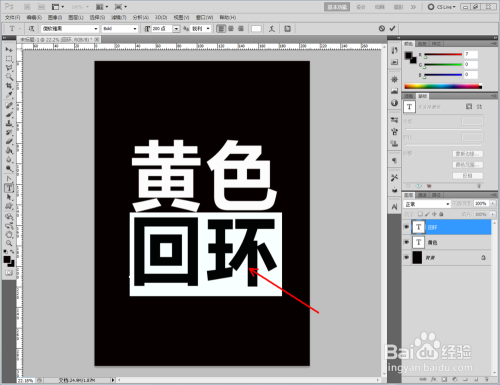Select the Eraser tool
Screen dimensions: 500x385
pos(9,142)
